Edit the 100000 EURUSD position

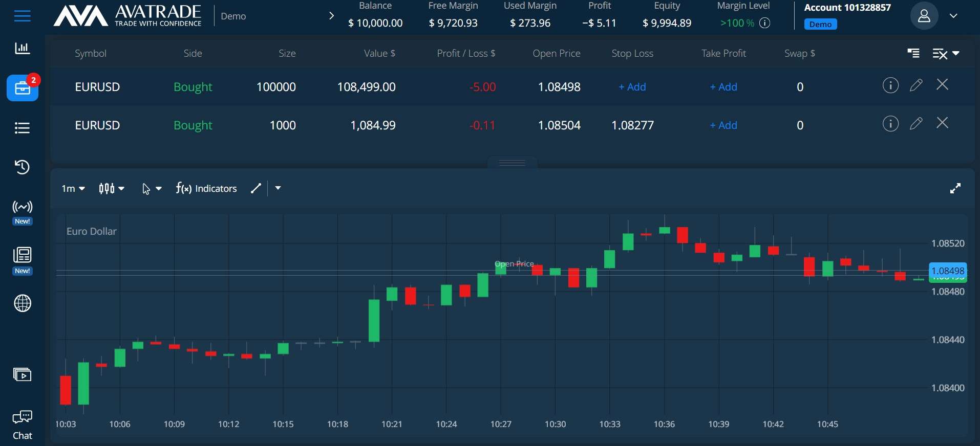(x=917, y=85)
